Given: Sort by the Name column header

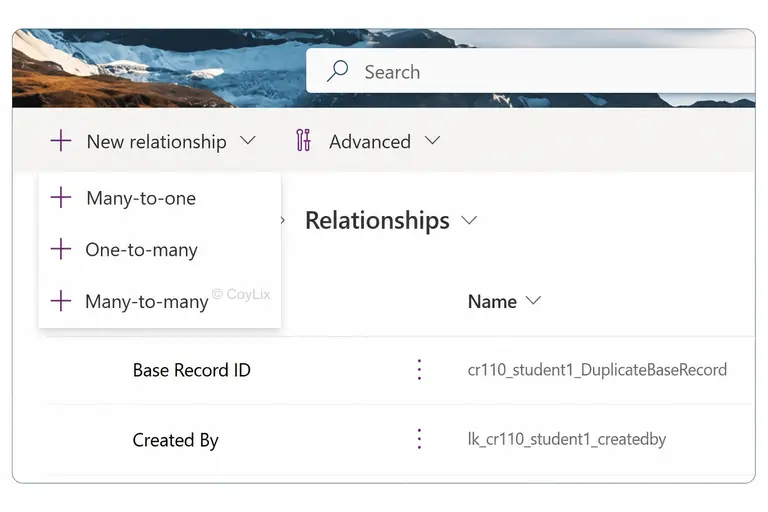Looking at the screenshot, I should coord(492,301).
